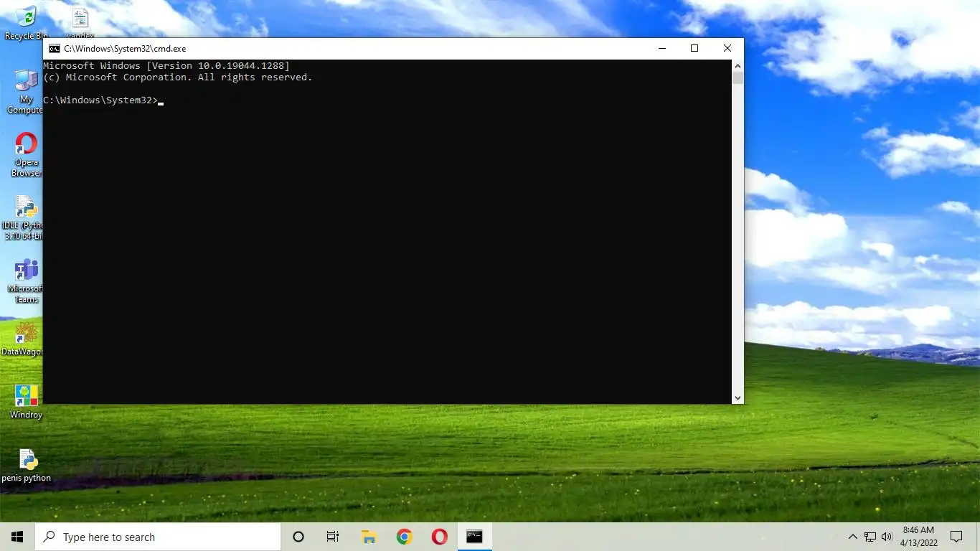The height and width of the screenshot is (551, 980).
Task: Click the Microsoft Corporation copyright line
Action: click(178, 77)
